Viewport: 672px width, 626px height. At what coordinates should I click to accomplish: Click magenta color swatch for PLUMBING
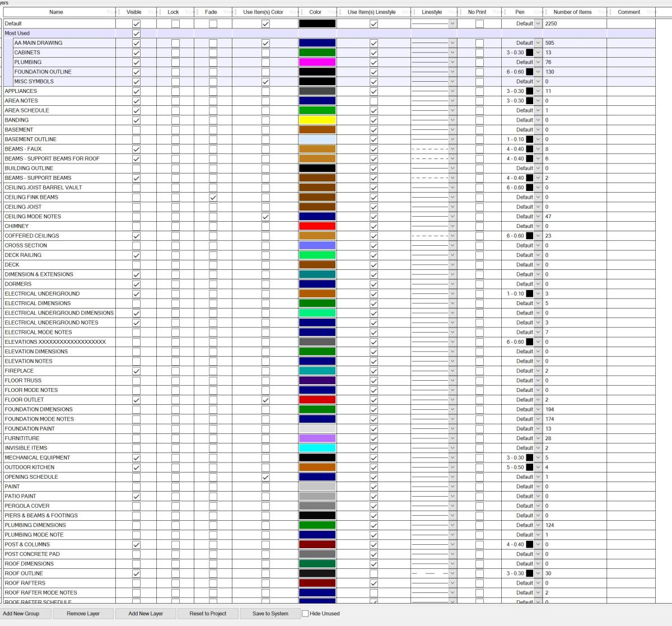pos(317,62)
